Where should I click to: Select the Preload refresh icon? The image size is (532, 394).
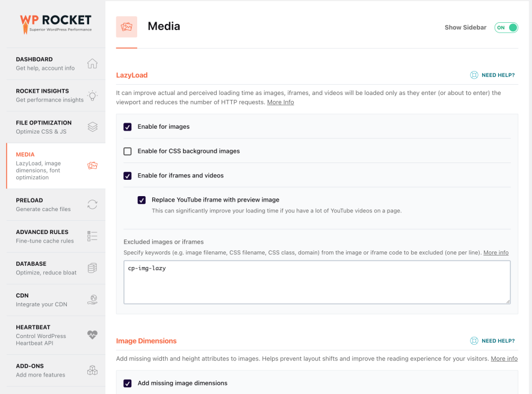pos(92,205)
